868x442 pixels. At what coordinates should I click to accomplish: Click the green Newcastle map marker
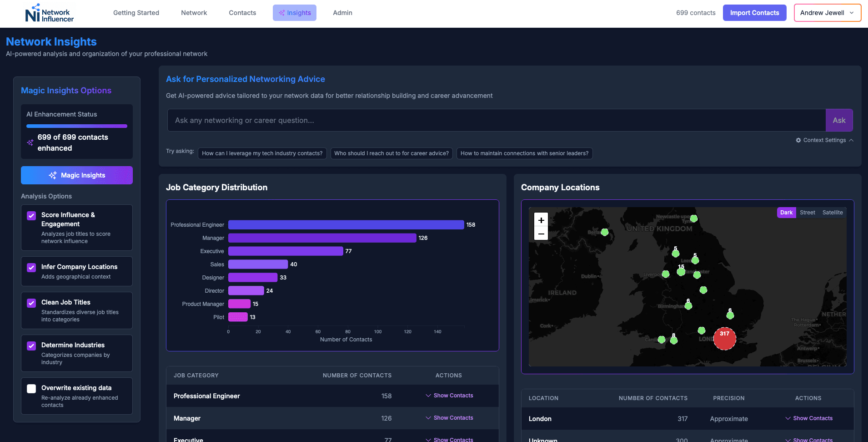point(694,218)
